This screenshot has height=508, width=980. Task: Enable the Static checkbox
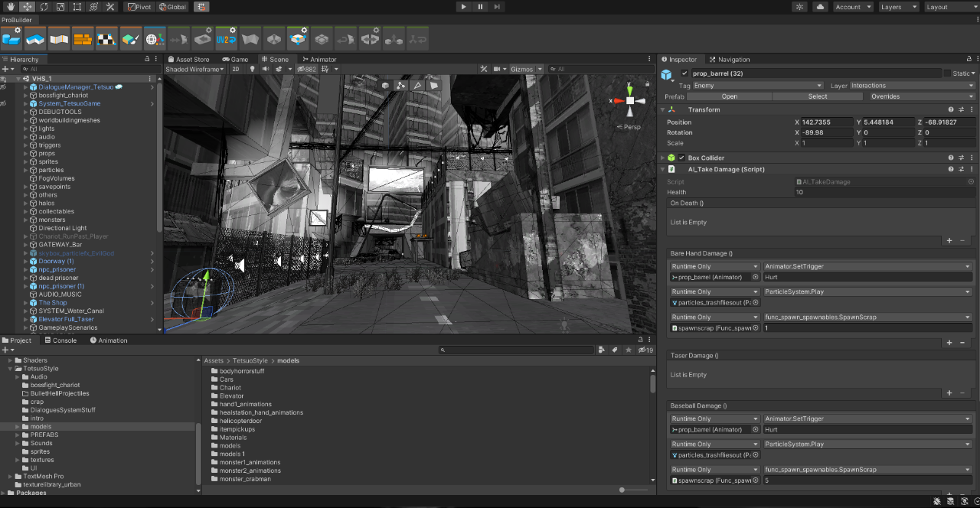point(947,73)
